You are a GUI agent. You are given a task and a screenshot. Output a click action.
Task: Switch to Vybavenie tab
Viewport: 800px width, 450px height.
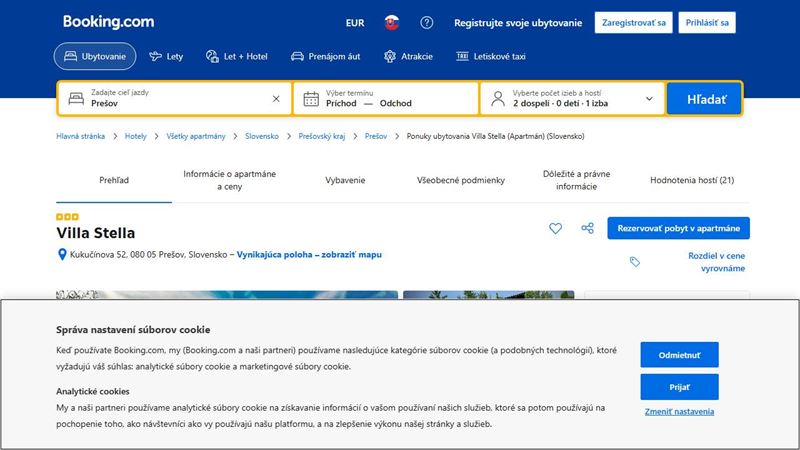click(x=345, y=180)
